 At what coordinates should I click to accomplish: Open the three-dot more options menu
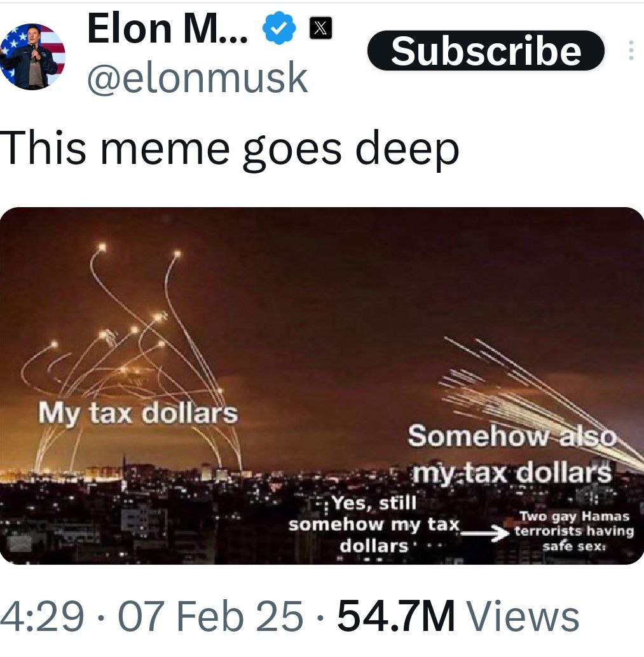631,50
